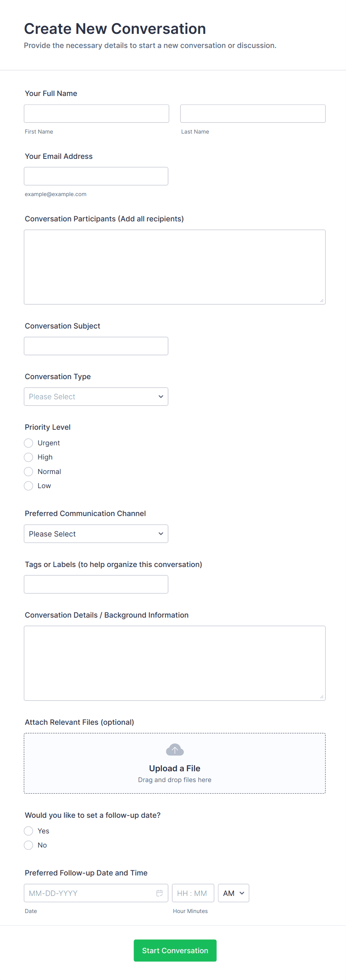The image size is (346, 980).
Task: Choose Yes for follow-up date
Action: pos(29,831)
